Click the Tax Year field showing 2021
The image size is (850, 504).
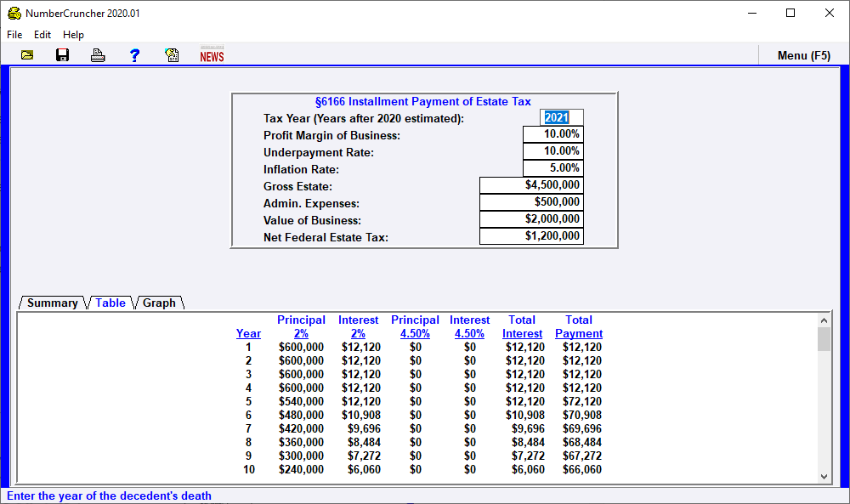click(x=562, y=117)
